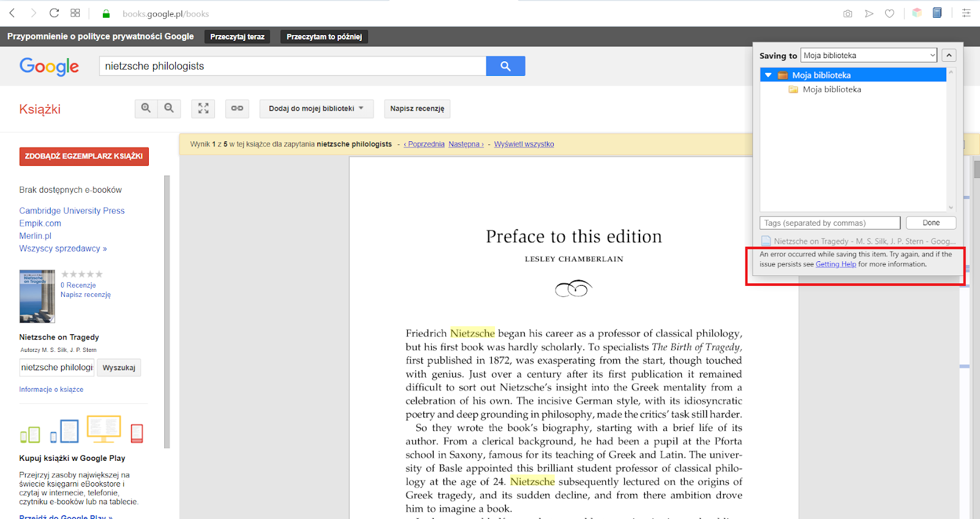Click the 'Wyszukaj' button

click(119, 367)
